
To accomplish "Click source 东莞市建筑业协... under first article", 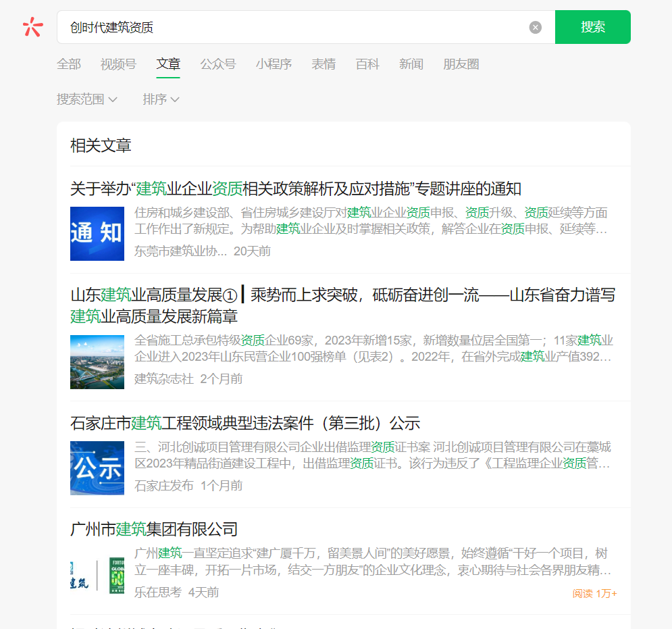I will (x=180, y=251).
